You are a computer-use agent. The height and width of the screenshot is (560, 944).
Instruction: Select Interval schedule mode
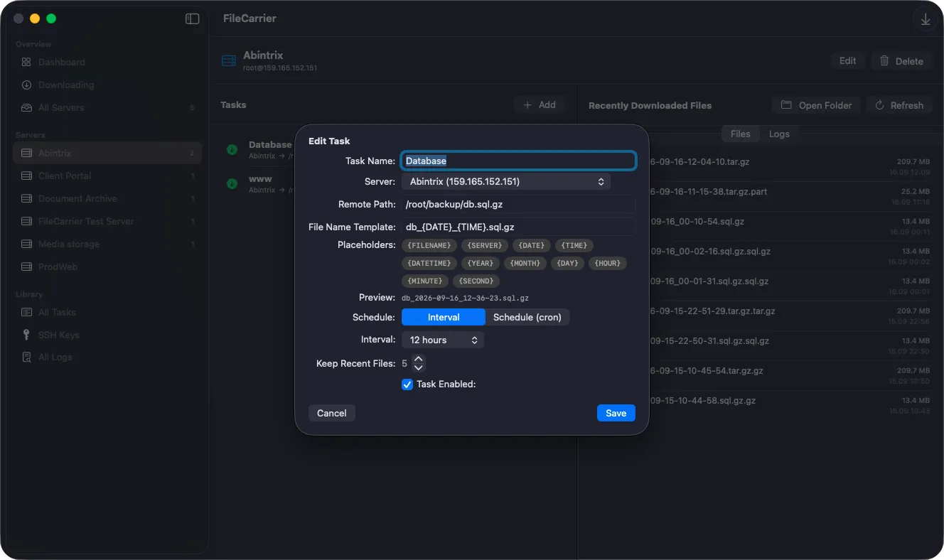pyautogui.click(x=444, y=317)
